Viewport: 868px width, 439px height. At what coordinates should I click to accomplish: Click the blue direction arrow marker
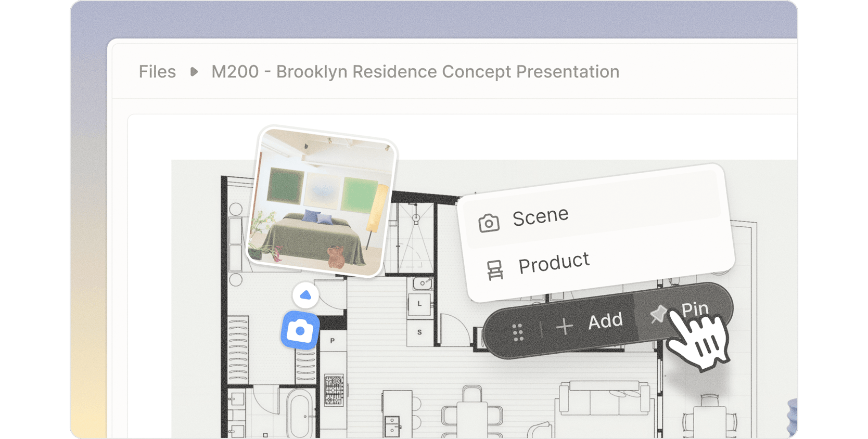pyautogui.click(x=305, y=295)
